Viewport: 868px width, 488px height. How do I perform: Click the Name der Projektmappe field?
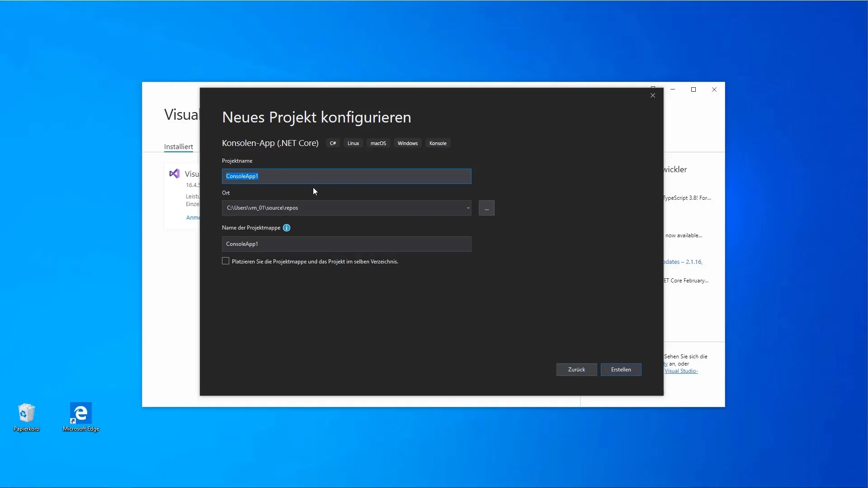tap(346, 244)
